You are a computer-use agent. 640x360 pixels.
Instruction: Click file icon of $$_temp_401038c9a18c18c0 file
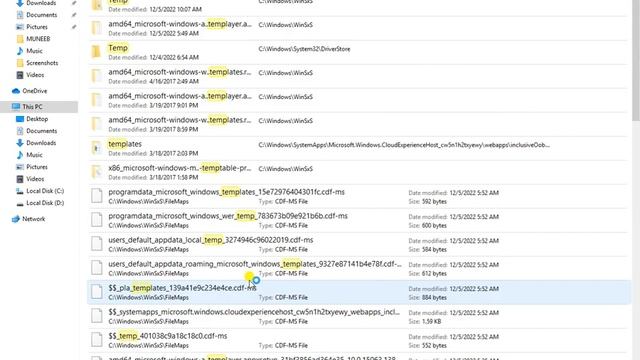point(97,340)
